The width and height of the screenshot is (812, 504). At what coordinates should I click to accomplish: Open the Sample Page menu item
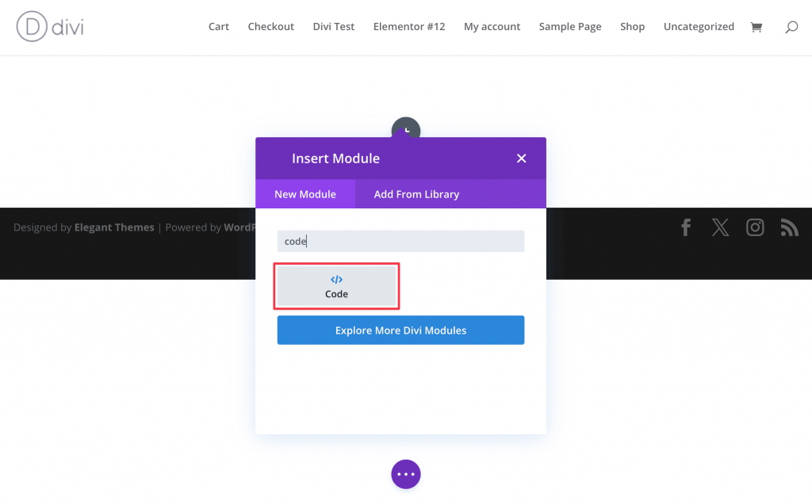point(570,26)
